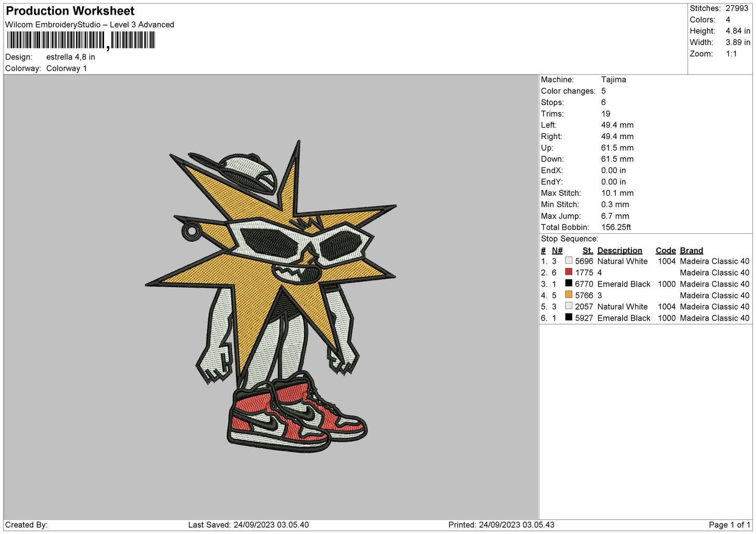Viewport: 756px width, 534px height.
Task: Click the red color swatch in row 2
Action: point(569,272)
